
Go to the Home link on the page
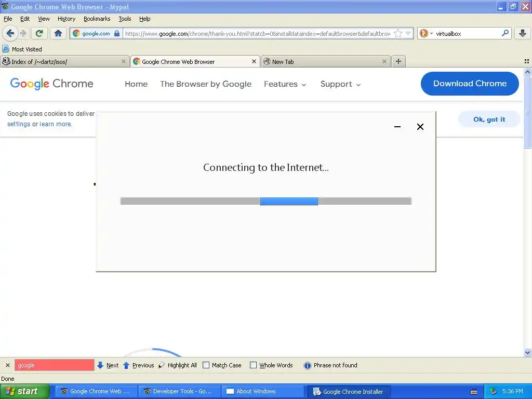tap(136, 84)
